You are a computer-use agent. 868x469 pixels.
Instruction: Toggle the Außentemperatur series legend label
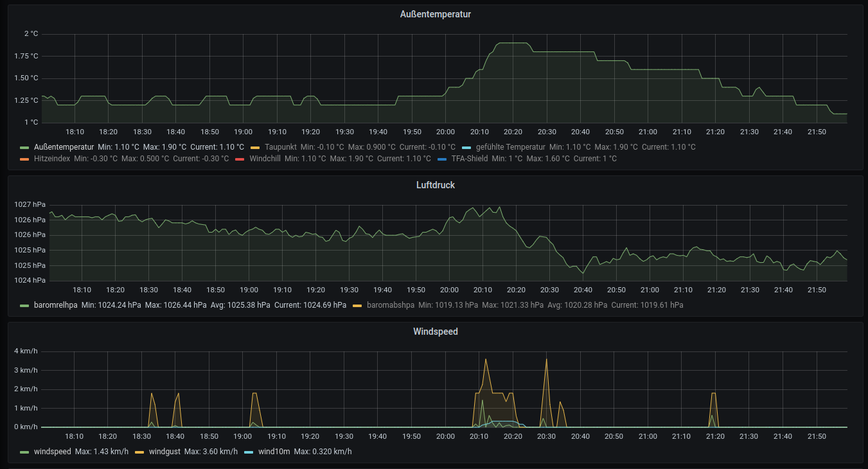(x=64, y=147)
